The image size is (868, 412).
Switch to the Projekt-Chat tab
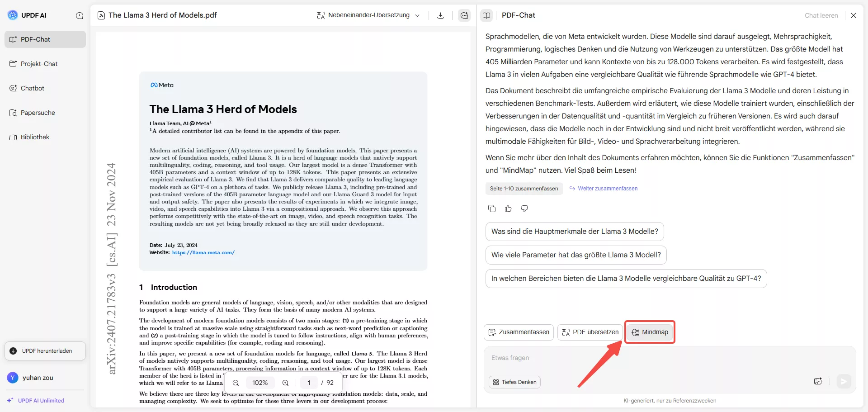pos(39,63)
